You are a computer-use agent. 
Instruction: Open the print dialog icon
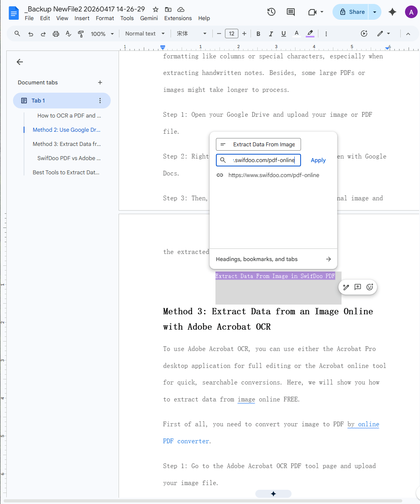point(56,34)
